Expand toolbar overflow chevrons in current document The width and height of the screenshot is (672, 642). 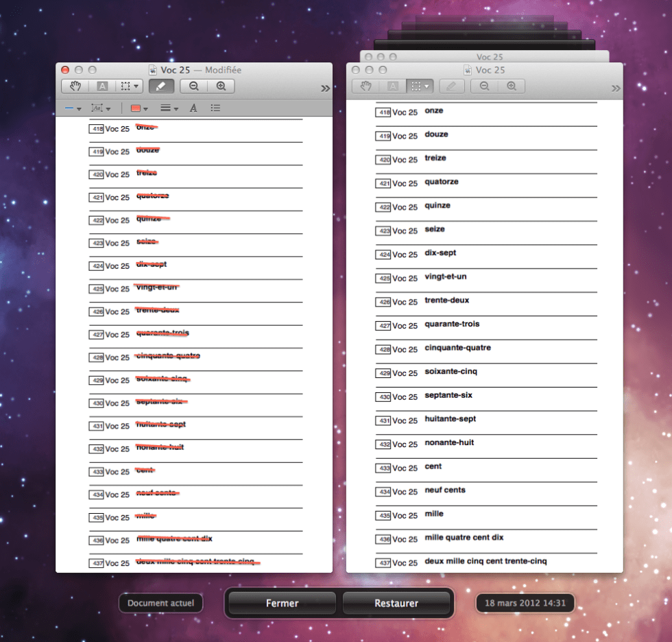coord(325,88)
